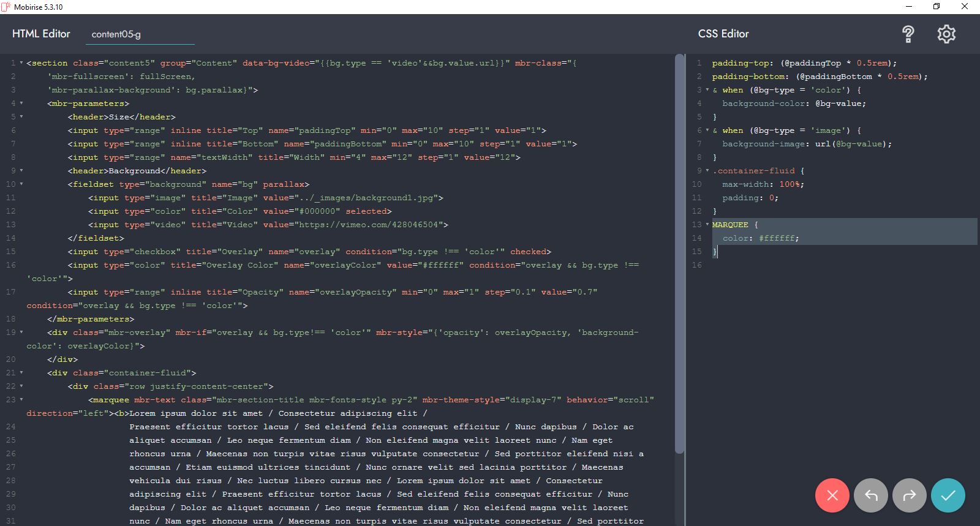Collapse mbr-parameters fold arrow at line 4
980x526 pixels.
click(x=21, y=103)
